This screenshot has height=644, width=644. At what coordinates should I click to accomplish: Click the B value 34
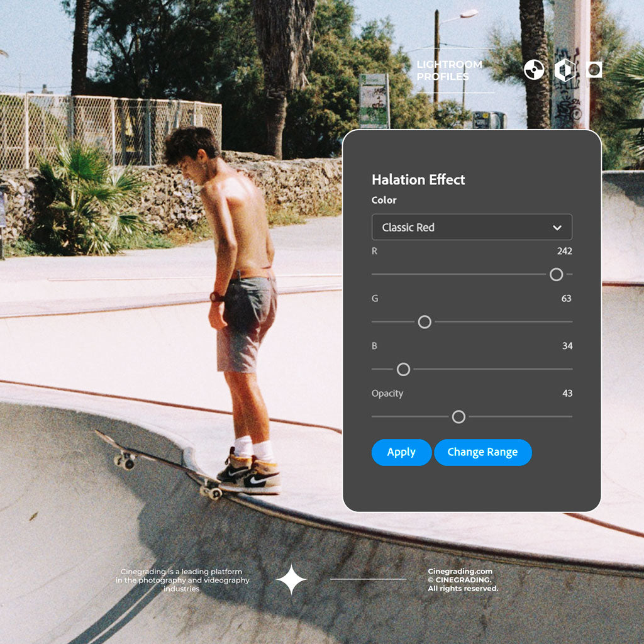click(566, 346)
